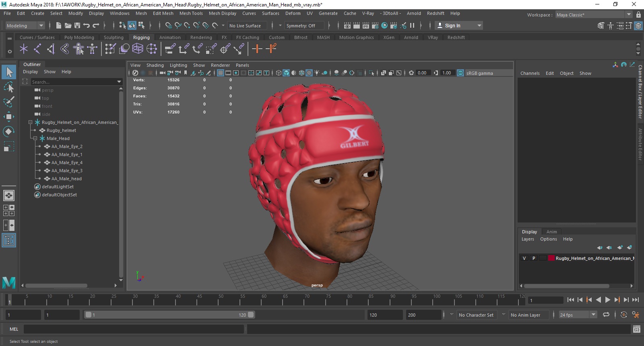This screenshot has height=346, width=644.
Task: Open the Deform menu
Action: [x=293, y=13]
